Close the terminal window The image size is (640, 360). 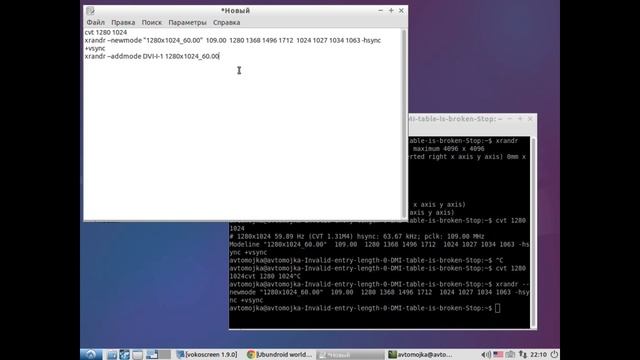pyautogui.click(x=530, y=119)
